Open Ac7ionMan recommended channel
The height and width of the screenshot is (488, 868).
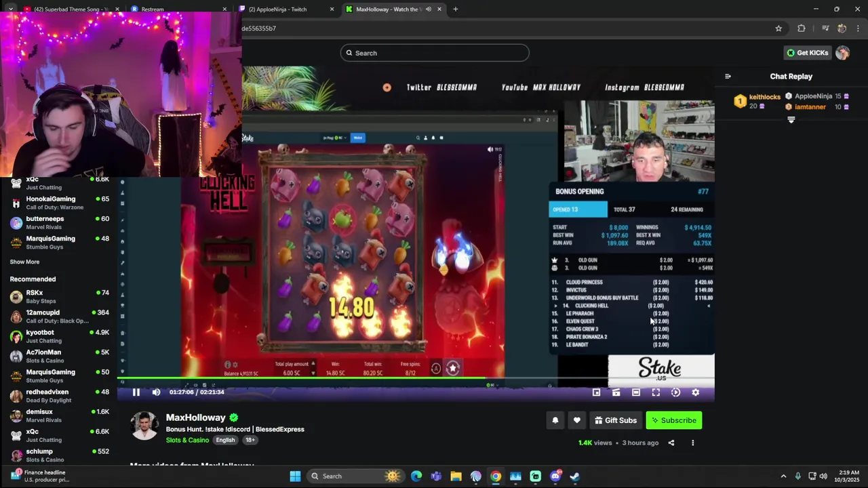click(59, 356)
